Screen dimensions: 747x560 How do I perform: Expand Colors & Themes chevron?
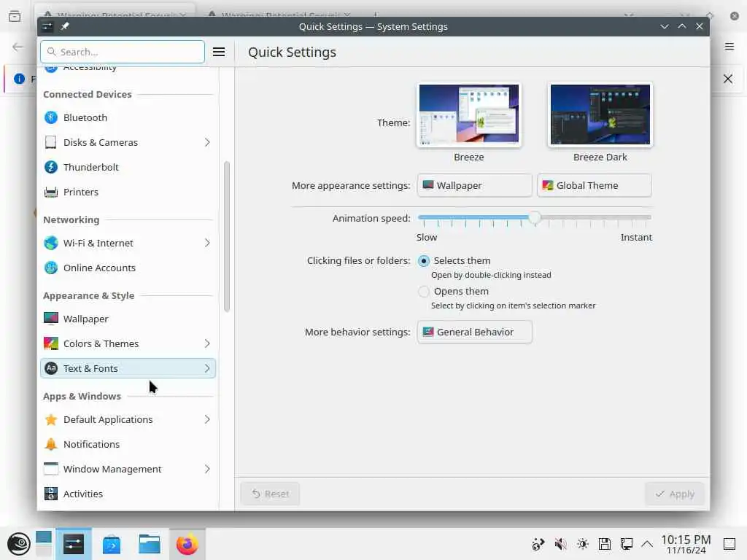[207, 343]
